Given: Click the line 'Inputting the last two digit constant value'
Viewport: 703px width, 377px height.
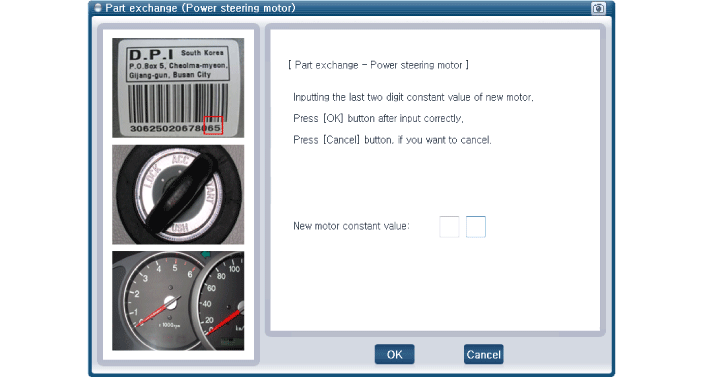Looking at the screenshot, I should [413, 97].
